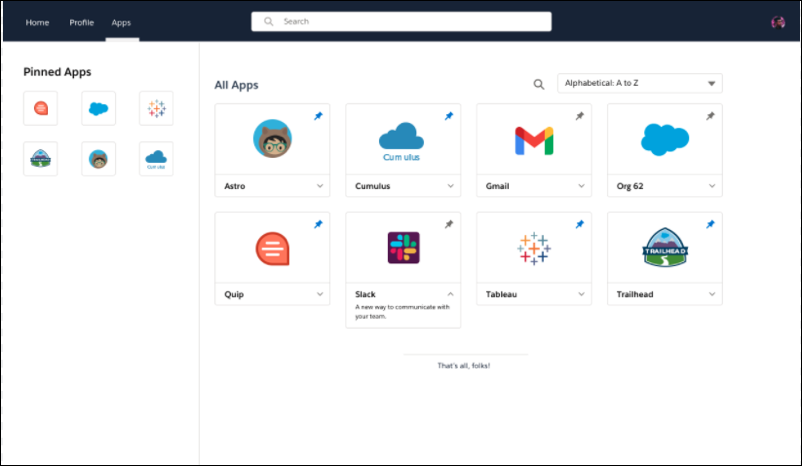Viewport: 802px width, 466px height.
Task: Expand the Trailhead card details
Action: 712,294
